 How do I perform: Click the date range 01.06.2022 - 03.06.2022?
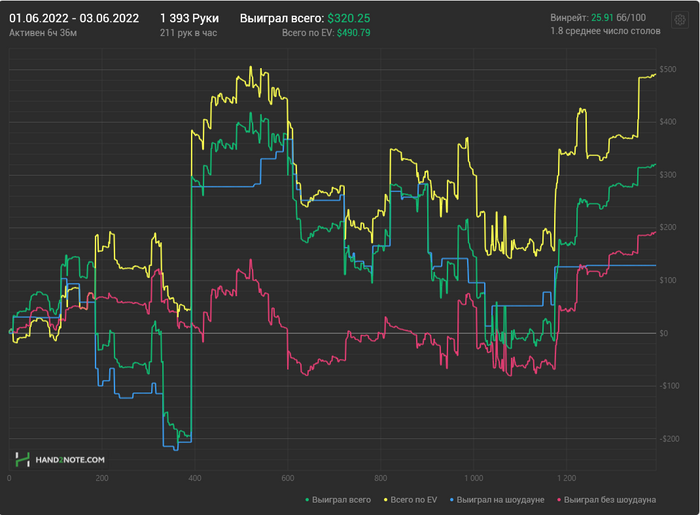74,18
